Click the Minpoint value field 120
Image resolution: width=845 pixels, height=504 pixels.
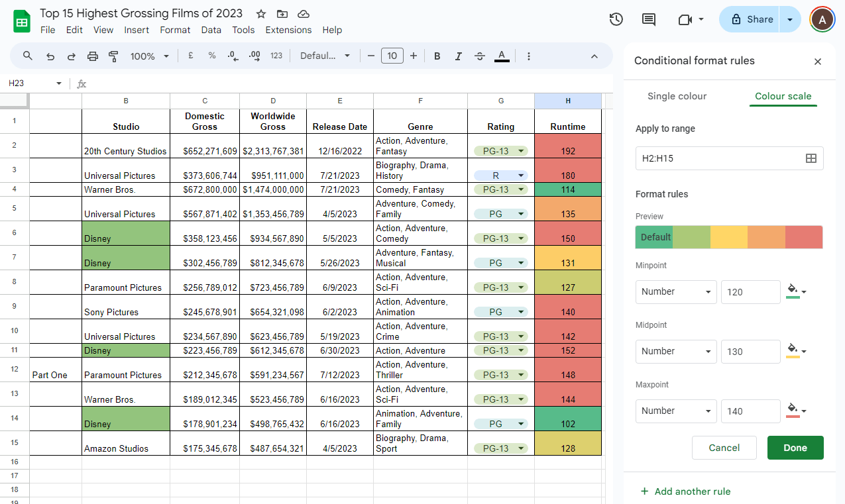click(x=751, y=292)
